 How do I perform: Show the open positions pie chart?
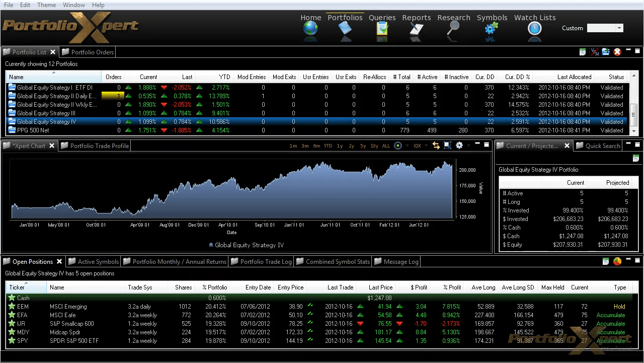(617, 261)
